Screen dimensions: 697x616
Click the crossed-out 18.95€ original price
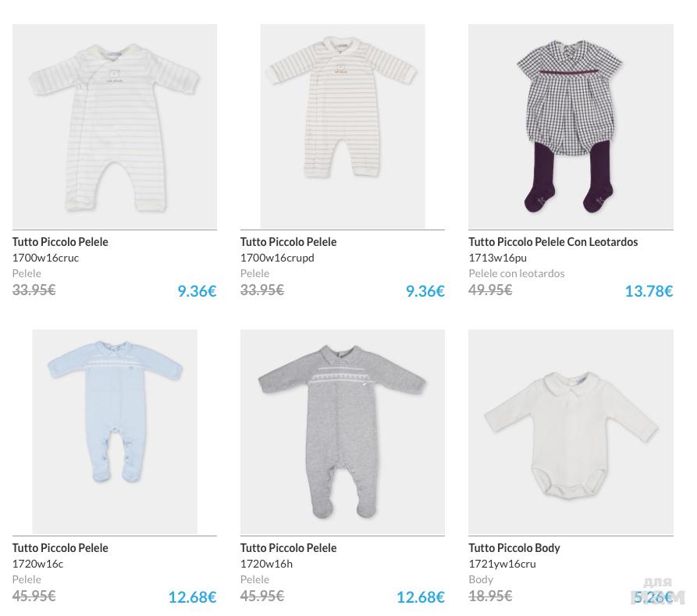(490, 596)
